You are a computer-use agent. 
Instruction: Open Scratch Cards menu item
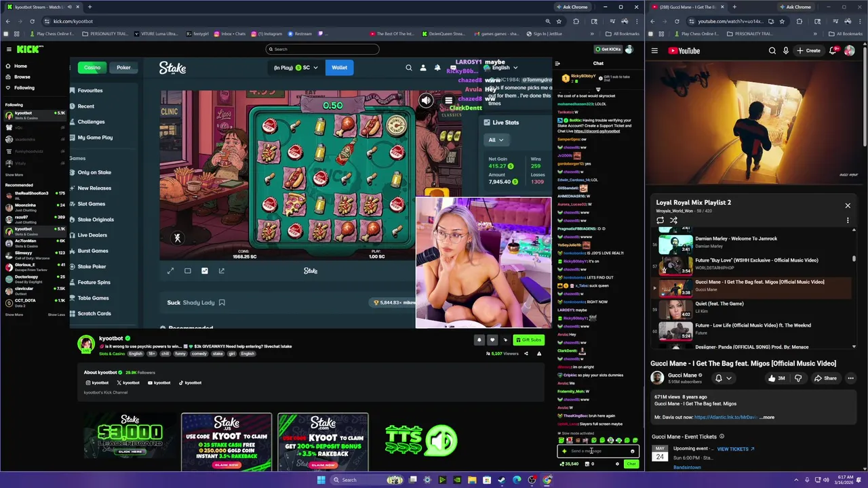pos(94,314)
